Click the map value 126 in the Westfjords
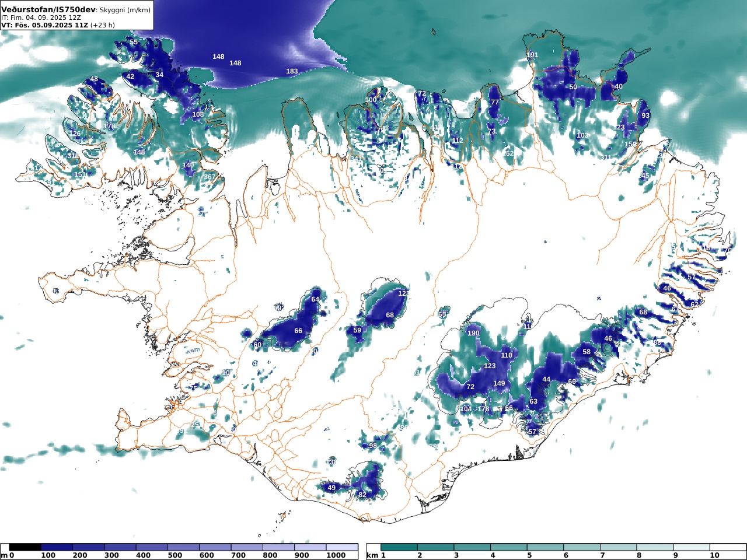 (75, 134)
